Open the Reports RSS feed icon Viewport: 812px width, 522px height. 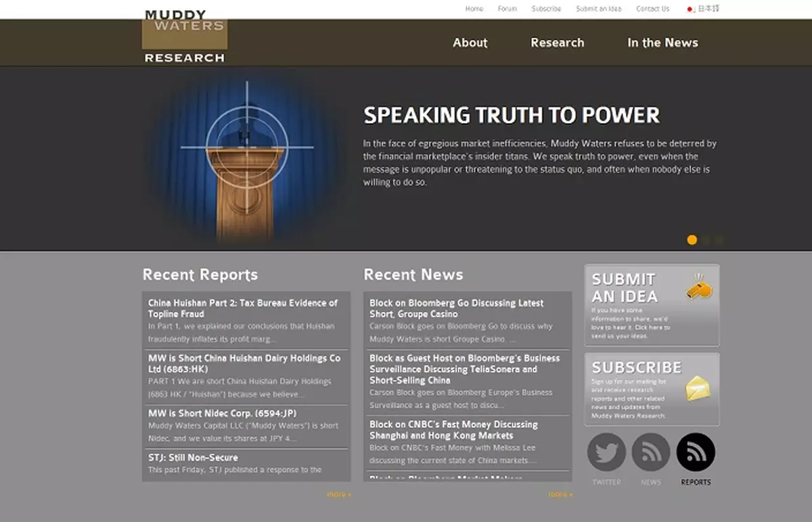[x=695, y=452]
